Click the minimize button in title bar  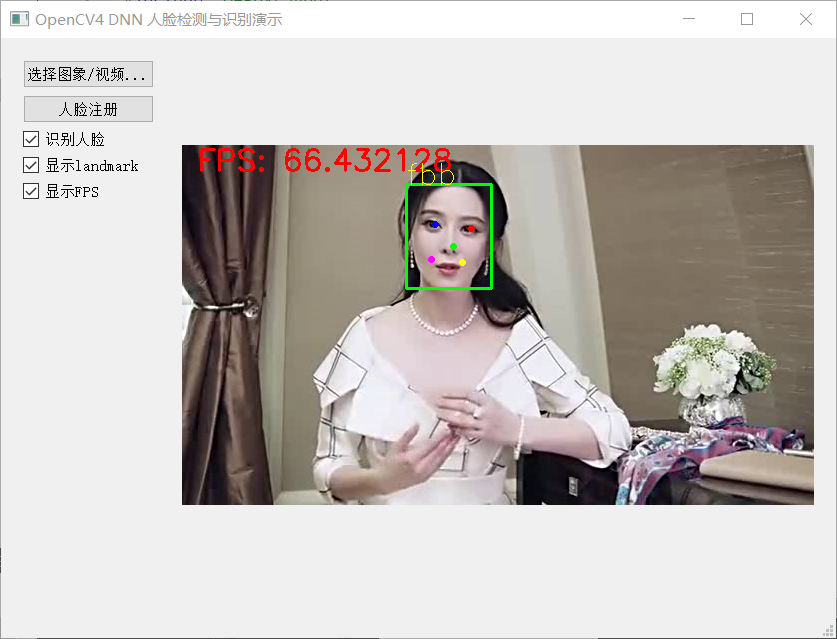(x=688, y=18)
